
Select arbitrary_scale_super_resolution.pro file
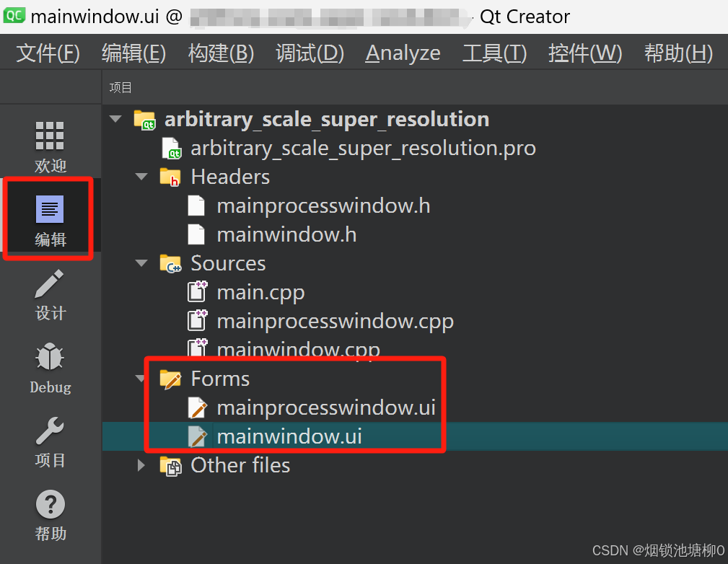(x=363, y=149)
